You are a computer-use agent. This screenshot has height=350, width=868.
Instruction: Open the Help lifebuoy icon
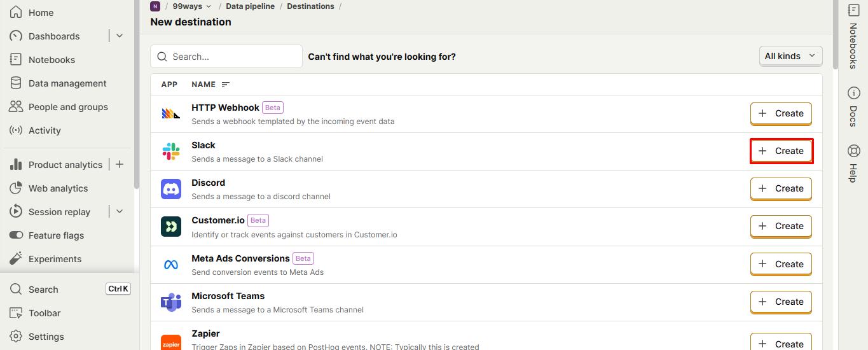click(x=853, y=151)
